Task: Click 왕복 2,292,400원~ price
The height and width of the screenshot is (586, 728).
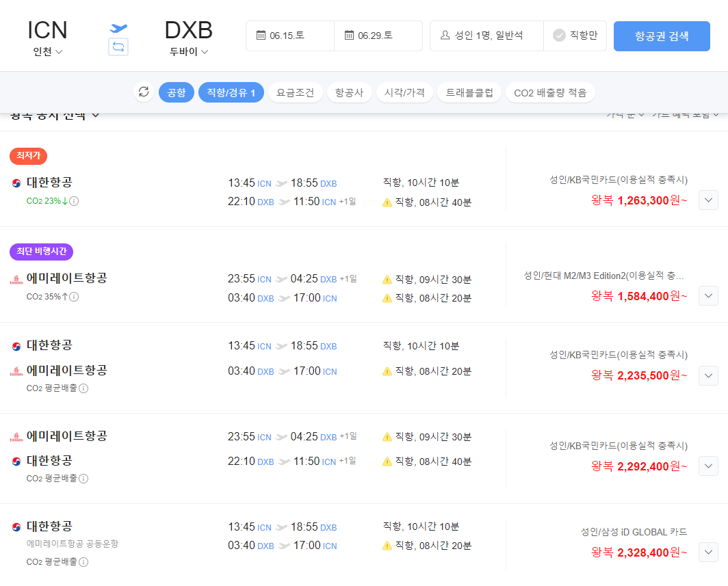Action: tap(639, 466)
